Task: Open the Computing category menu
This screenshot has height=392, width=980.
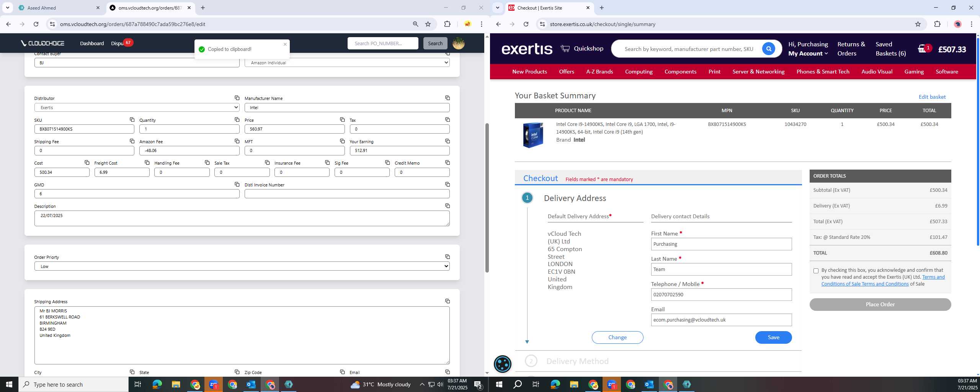Action: click(x=639, y=72)
